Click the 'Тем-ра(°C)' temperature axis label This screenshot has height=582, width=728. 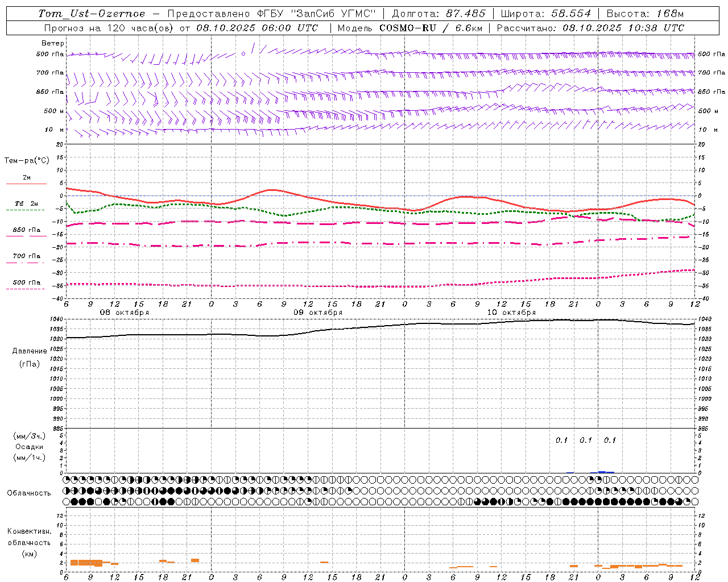[x=27, y=161]
